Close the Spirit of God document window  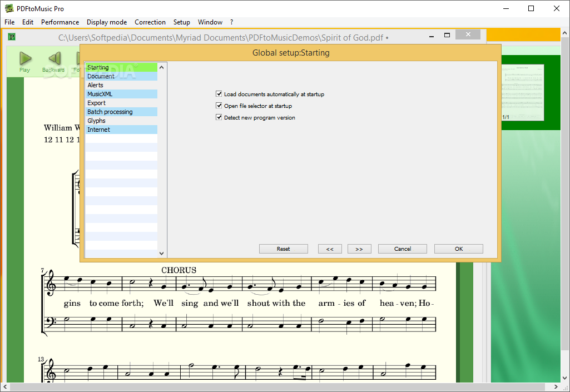click(x=467, y=35)
